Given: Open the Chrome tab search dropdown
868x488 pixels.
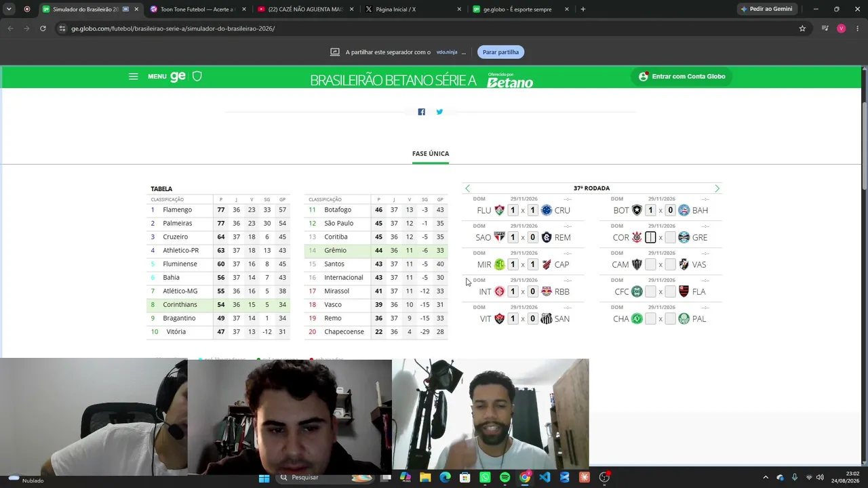Looking at the screenshot, I should [x=9, y=9].
